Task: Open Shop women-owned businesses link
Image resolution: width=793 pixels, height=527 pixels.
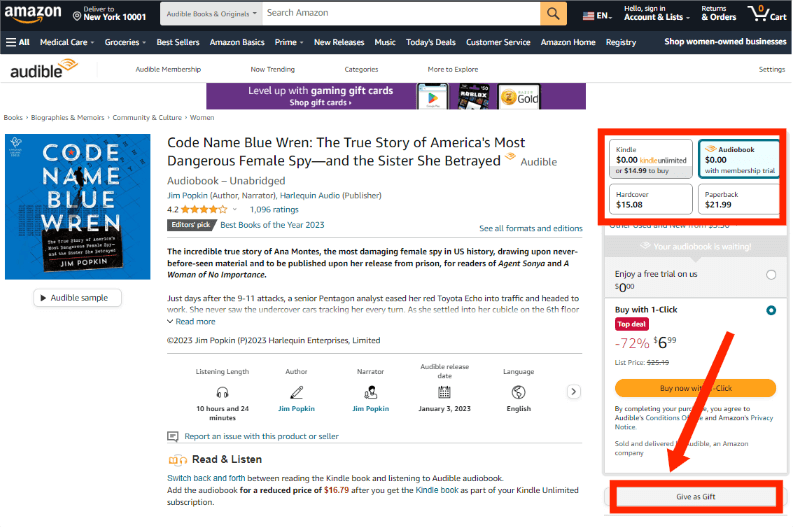Action: [x=725, y=42]
